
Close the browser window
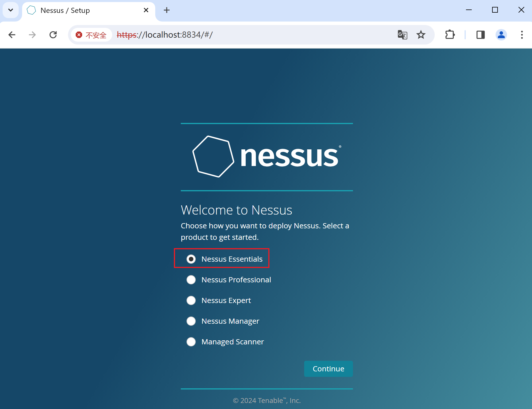[x=521, y=10]
